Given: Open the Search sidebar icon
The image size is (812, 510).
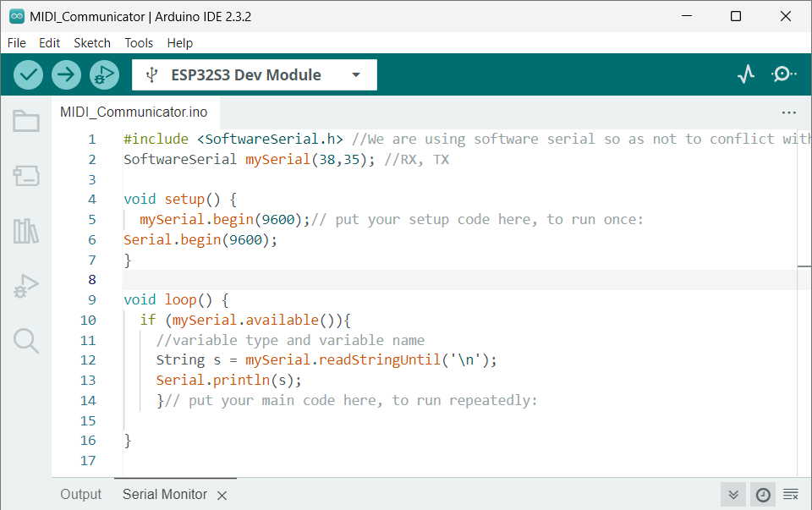Looking at the screenshot, I should 26,341.
